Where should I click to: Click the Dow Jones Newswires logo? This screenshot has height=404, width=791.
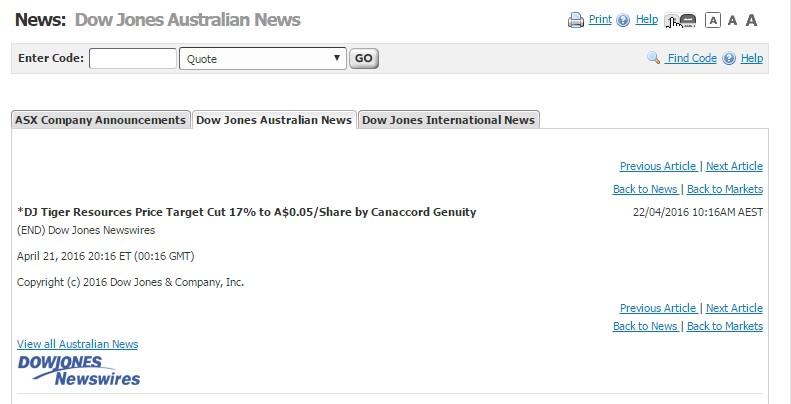click(79, 371)
